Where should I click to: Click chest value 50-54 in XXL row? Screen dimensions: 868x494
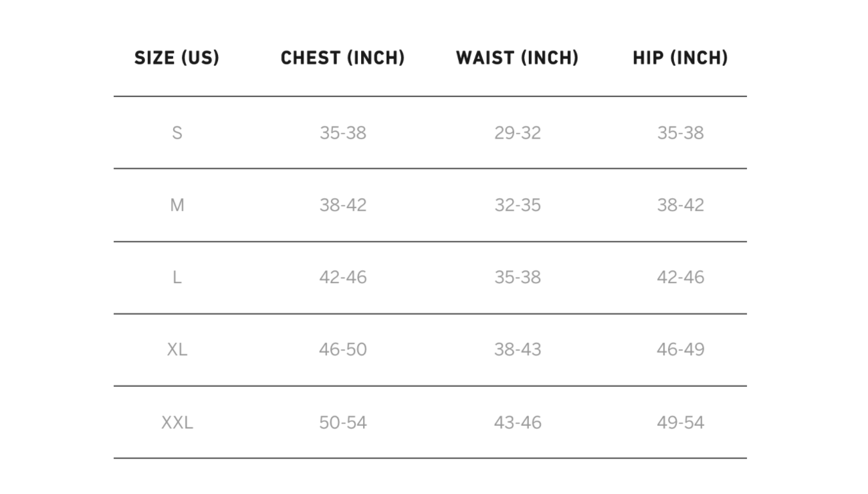343,422
